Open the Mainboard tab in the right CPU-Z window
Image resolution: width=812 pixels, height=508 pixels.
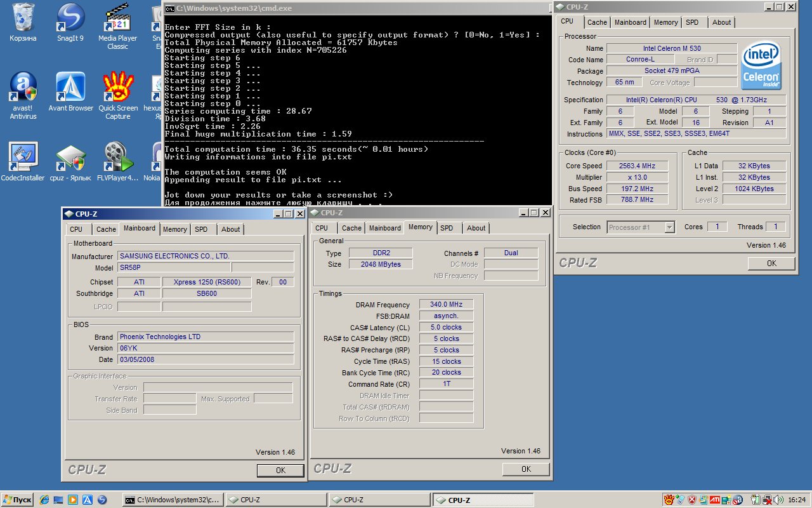pyautogui.click(x=631, y=22)
